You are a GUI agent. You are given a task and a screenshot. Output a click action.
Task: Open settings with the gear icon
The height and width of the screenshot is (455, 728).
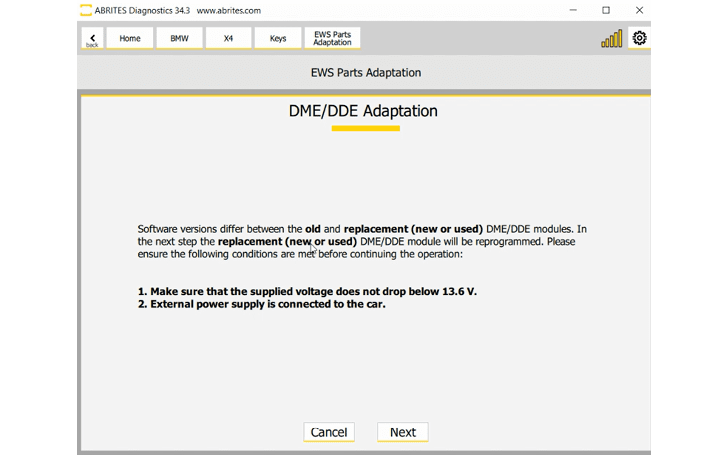tap(639, 38)
